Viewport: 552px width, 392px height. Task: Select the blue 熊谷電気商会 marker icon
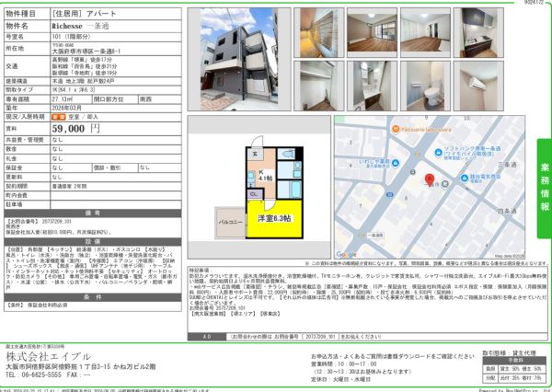(465, 178)
